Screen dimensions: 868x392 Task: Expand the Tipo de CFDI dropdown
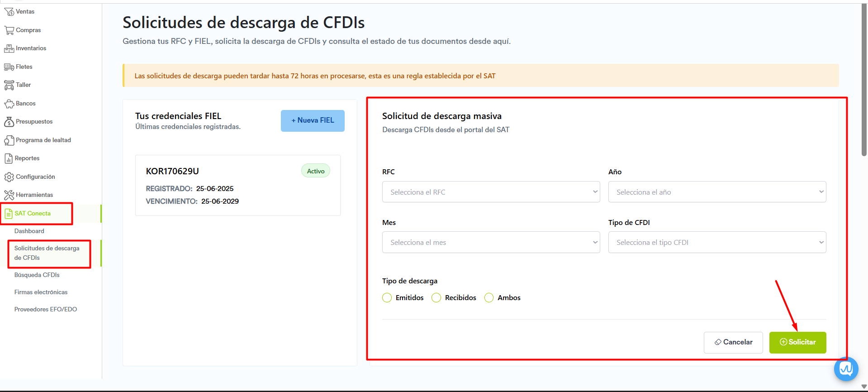pyautogui.click(x=717, y=243)
